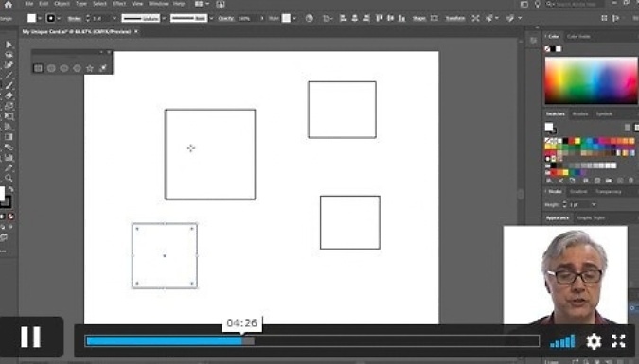Image resolution: width=639 pixels, height=364 pixels.
Task: Click the vertical align top icon
Action: coord(380,18)
